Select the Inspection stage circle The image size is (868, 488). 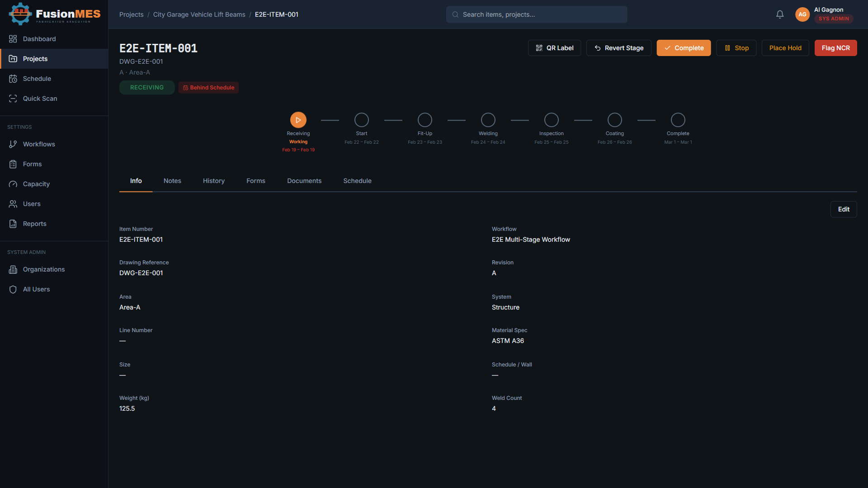tap(552, 120)
